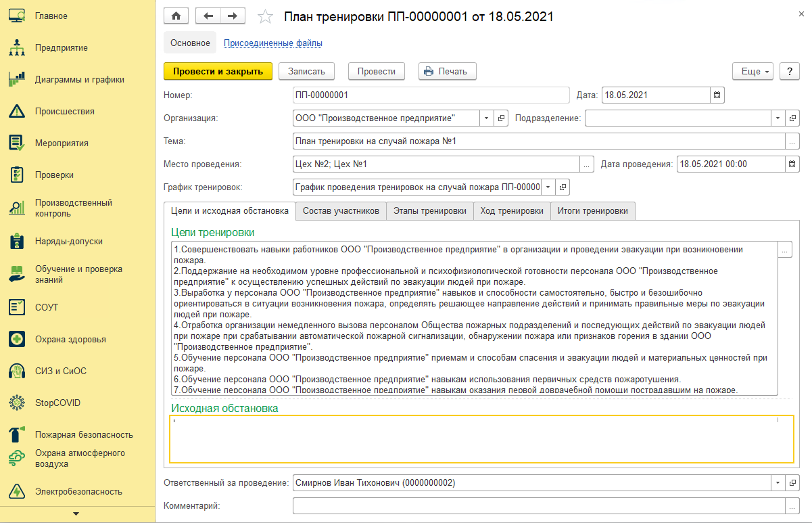Switch to Итоги тренировки tab
The width and height of the screenshot is (812, 523).
coord(593,210)
